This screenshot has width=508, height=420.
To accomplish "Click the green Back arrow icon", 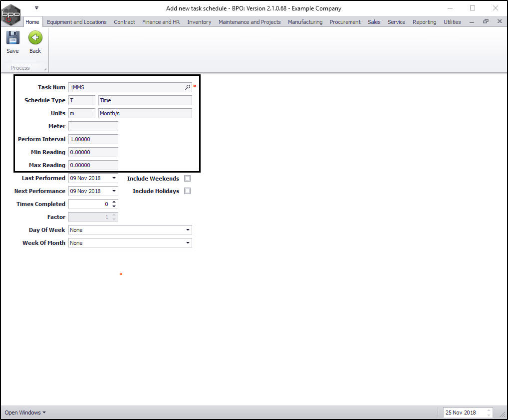I will coord(35,37).
